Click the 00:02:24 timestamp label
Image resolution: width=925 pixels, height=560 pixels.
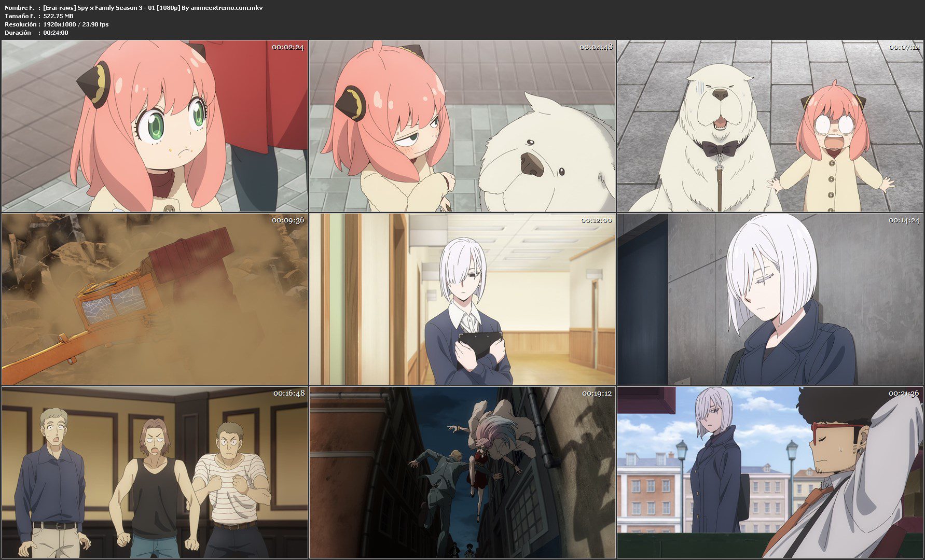tap(288, 47)
